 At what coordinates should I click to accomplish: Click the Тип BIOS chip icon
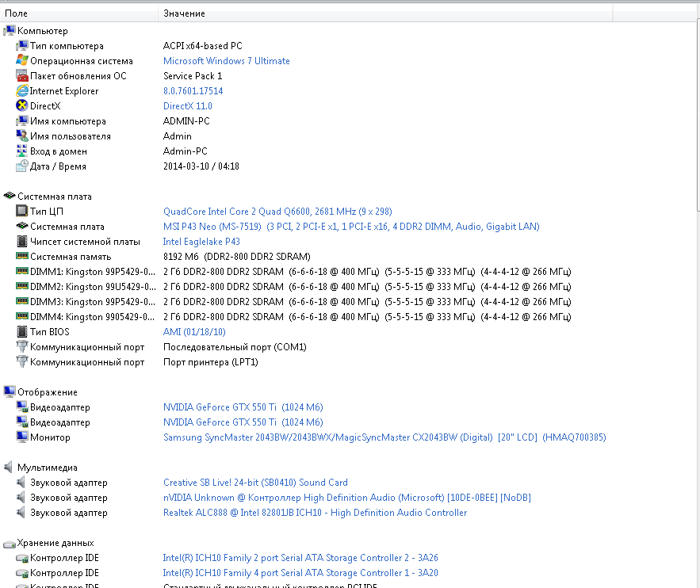pyautogui.click(x=22, y=332)
